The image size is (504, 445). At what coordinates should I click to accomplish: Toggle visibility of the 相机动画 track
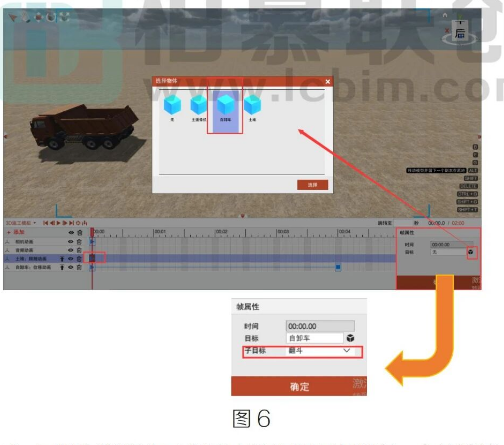coord(70,241)
